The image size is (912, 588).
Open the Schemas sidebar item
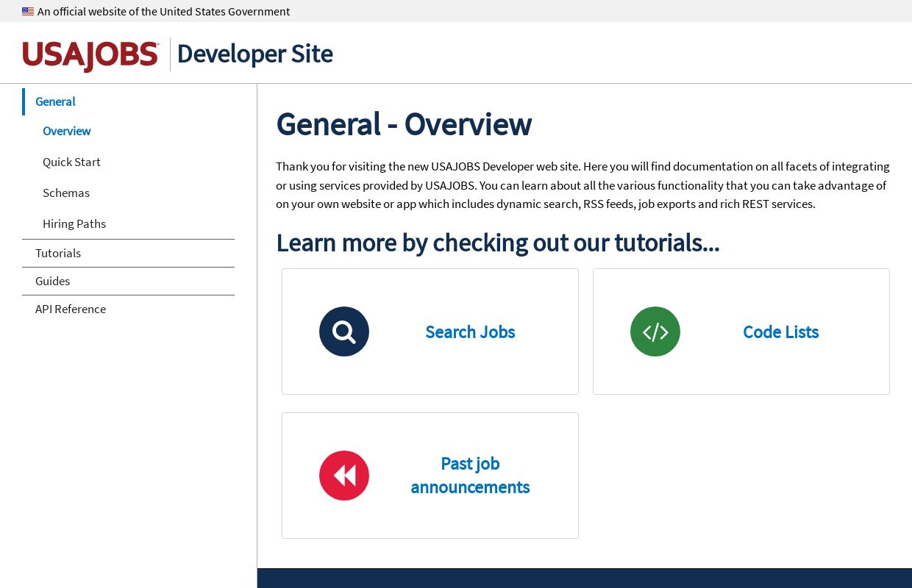[x=66, y=193]
